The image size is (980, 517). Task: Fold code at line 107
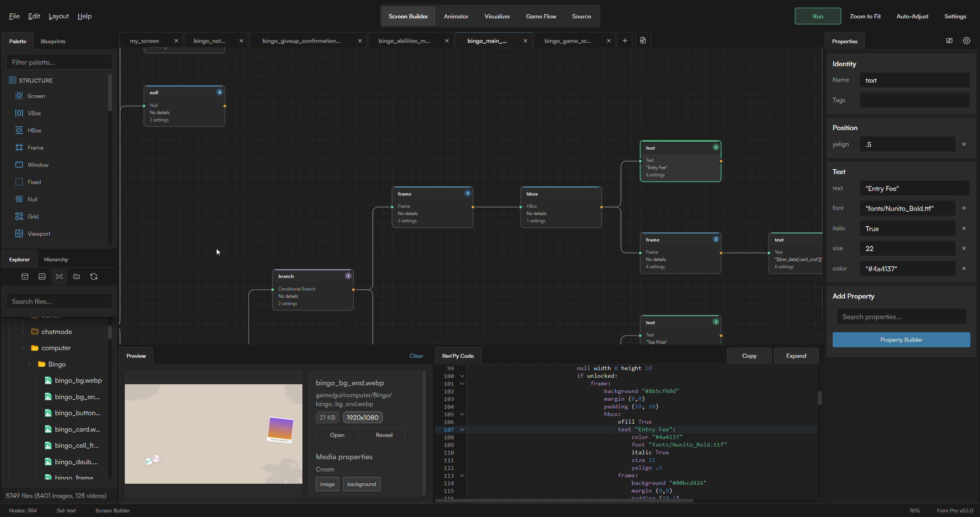click(x=462, y=429)
